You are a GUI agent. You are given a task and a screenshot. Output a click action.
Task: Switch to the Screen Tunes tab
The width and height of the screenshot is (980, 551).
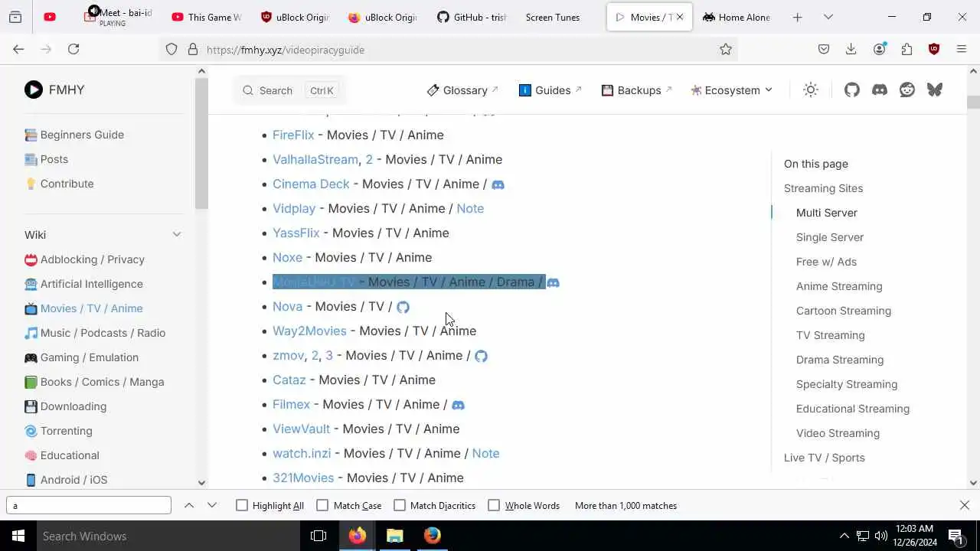559,17
